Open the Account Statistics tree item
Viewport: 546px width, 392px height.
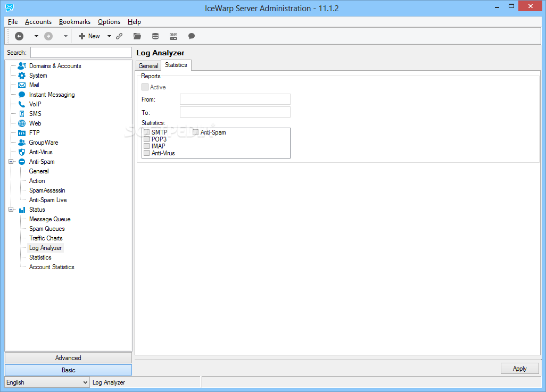pyautogui.click(x=52, y=267)
